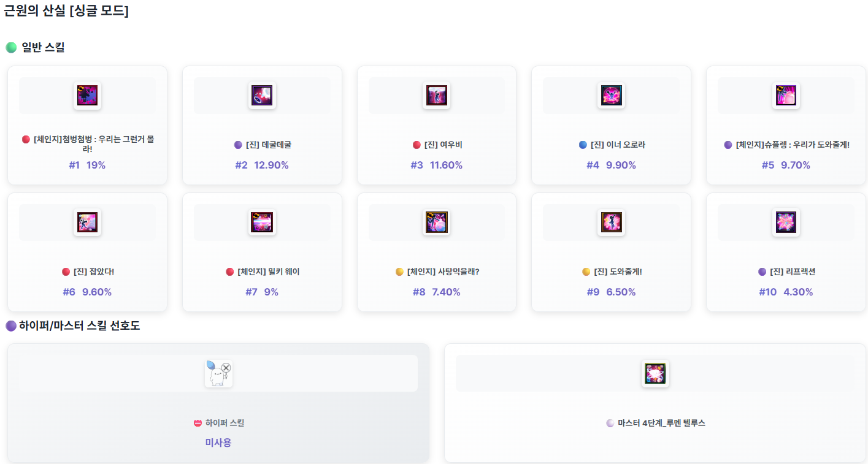
Task: Click the [체인지] 밀키 웨이 skill icon
Action: (x=263, y=222)
